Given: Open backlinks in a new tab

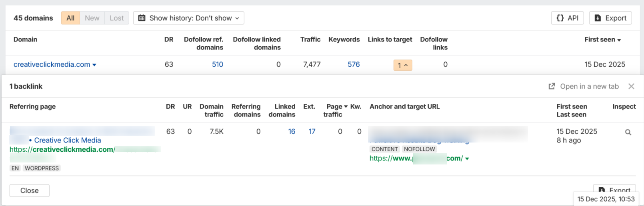Looking at the screenshot, I should [584, 86].
